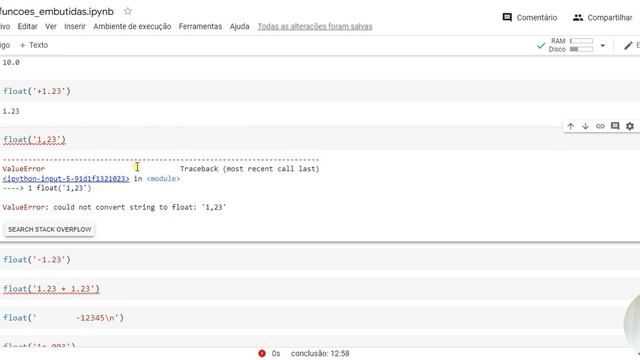Click the notebook title funcoes_embutidas.ipynb
640x360 pixels.
tap(57, 11)
